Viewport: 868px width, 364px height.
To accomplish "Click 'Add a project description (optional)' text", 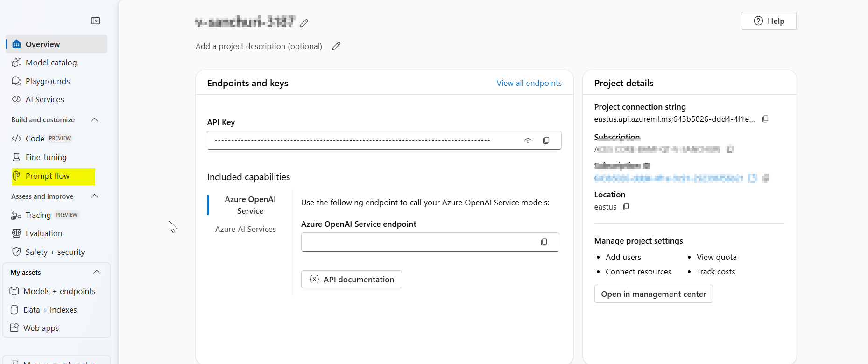I will [x=259, y=46].
